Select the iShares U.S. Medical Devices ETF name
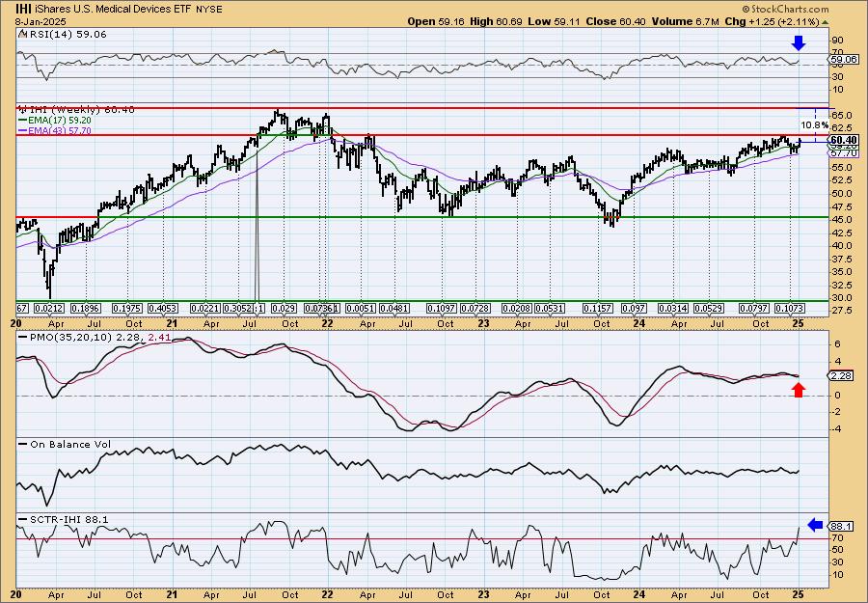 (112, 10)
